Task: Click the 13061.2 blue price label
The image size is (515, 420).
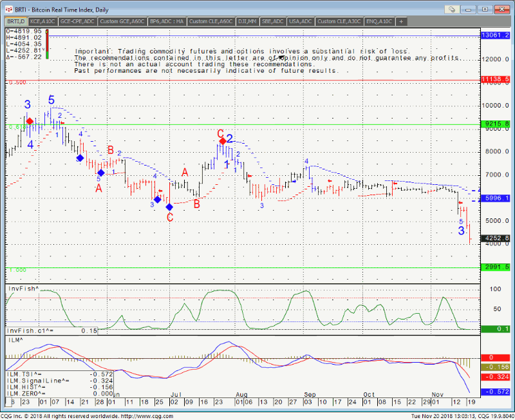Action: 495,36
